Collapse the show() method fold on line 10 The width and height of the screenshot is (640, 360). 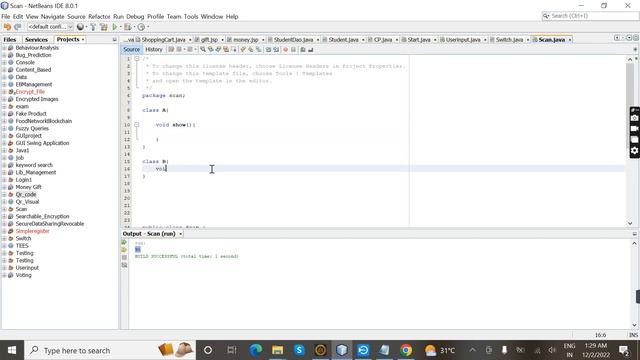tap(137, 125)
